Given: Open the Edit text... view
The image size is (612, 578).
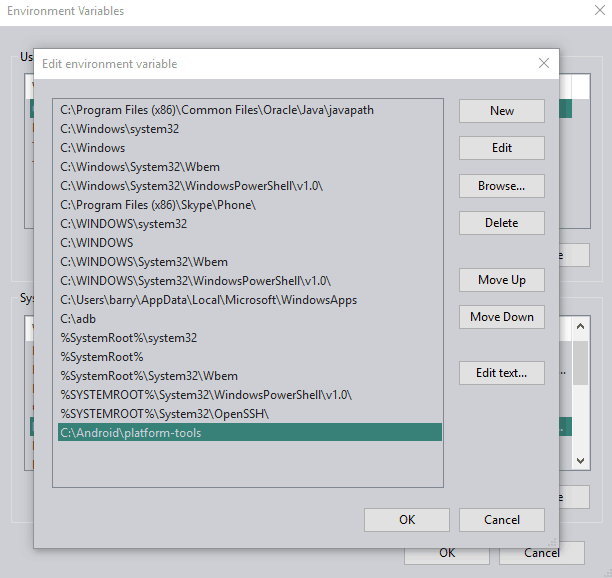Looking at the screenshot, I should (x=502, y=373).
